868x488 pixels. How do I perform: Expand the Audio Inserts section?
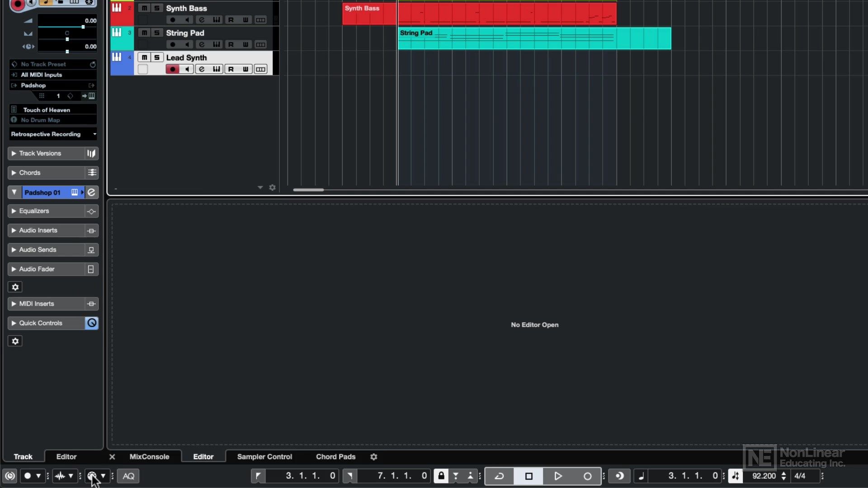tap(14, 230)
